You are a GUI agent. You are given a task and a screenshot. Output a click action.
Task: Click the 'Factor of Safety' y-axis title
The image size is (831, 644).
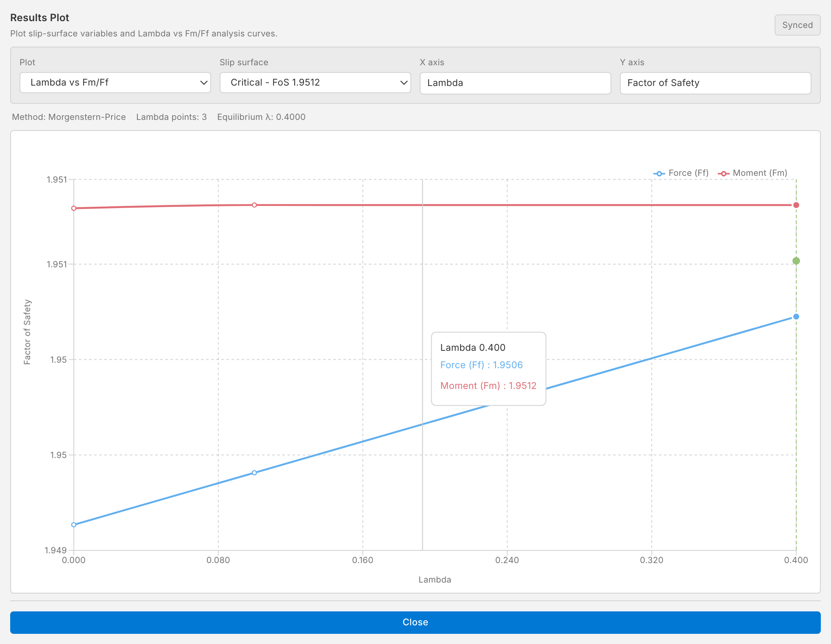pos(28,332)
